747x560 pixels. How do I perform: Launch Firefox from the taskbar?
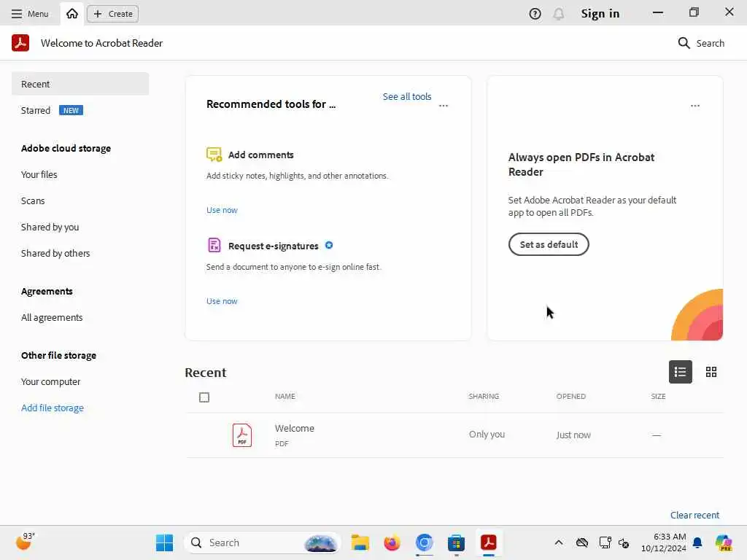coord(392,542)
